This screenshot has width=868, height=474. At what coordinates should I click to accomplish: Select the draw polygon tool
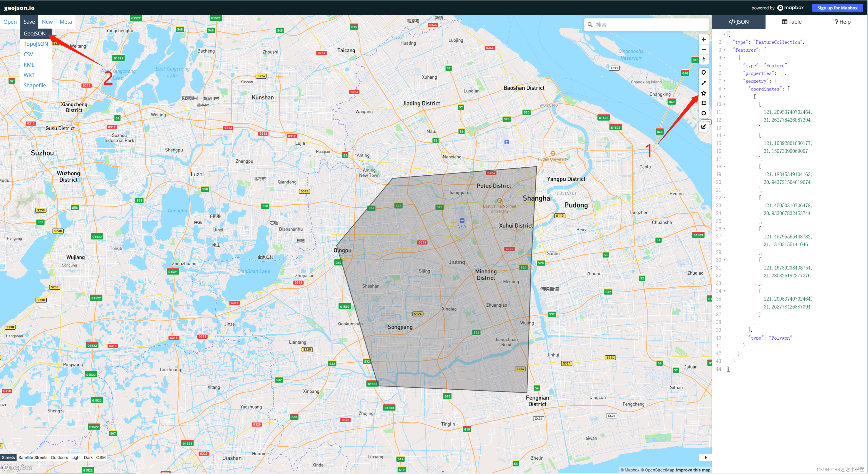point(704,93)
